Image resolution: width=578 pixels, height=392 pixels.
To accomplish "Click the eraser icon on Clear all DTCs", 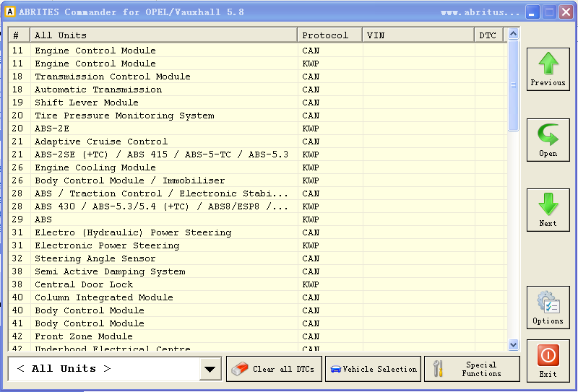I will pos(239,369).
